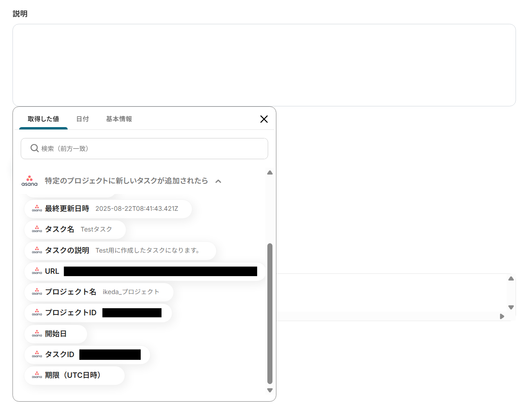The height and width of the screenshot is (404, 532).
Task: Collapse the 特定のプロジェクトに新しいタスクが追加されたら section
Action: coord(218,181)
